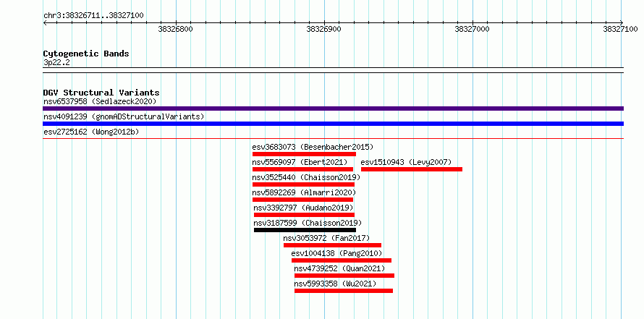Click the 38327100 ruler position
644x319 pixels.
(620, 29)
